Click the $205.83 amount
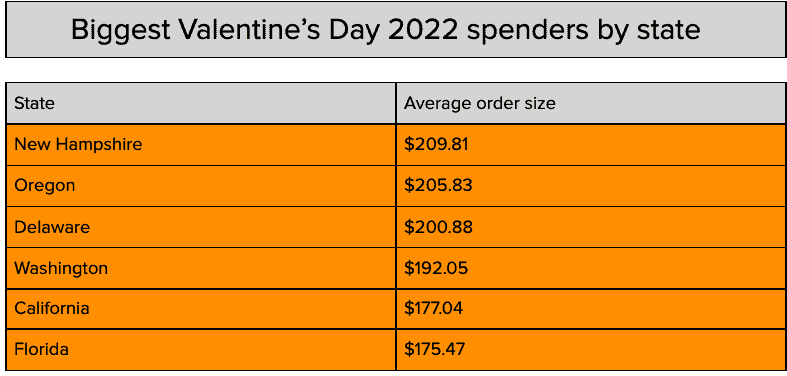Screen dimensions: 787x376 pos(438,186)
